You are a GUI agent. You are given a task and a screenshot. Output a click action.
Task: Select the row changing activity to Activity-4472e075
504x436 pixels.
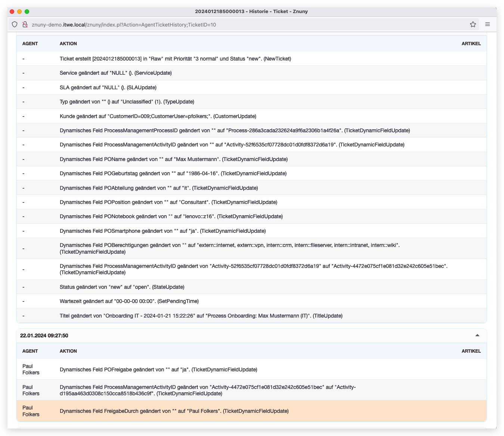(251, 269)
